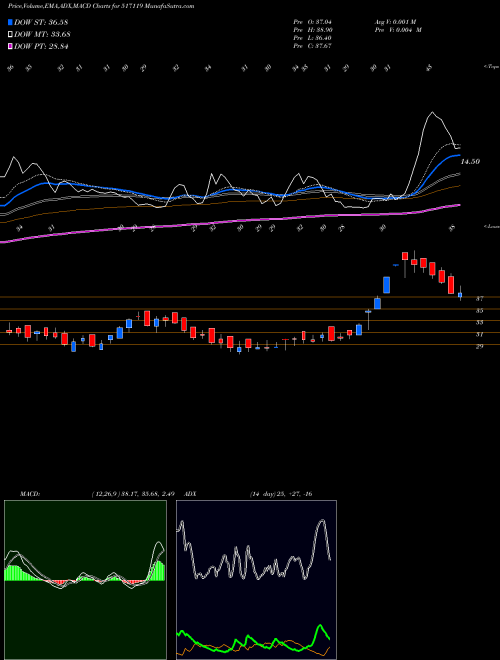Click the highest red candlestick at the peak
The height and width of the screenshot is (660, 500).
click(405, 256)
